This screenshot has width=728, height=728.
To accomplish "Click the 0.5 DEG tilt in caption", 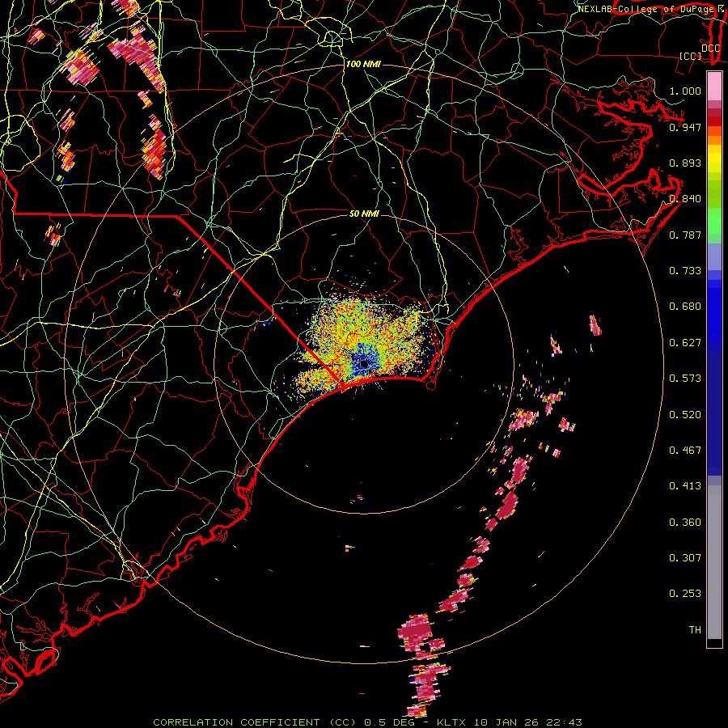I will point(389,722).
